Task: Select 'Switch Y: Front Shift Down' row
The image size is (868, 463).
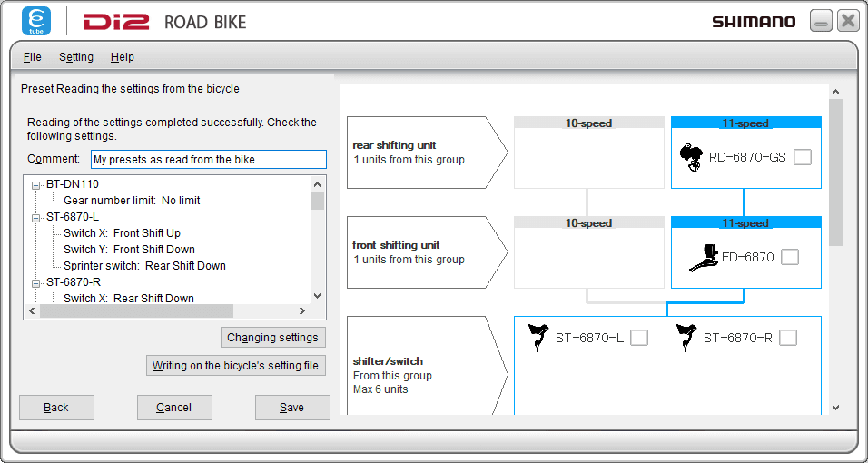Action: [x=129, y=250]
